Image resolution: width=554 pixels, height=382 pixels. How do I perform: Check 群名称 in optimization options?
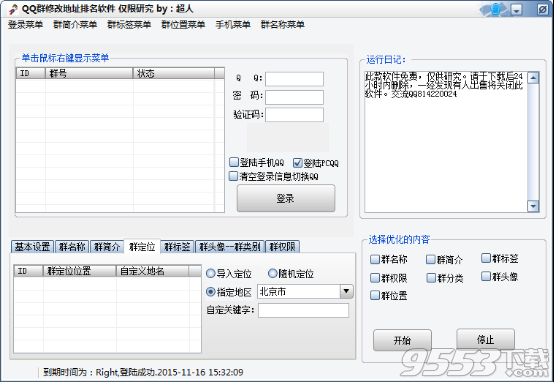[375, 259]
